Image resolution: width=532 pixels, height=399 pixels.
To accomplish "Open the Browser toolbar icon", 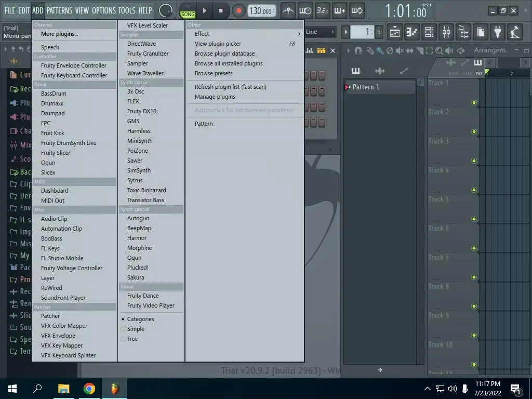I will [x=463, y=32].
